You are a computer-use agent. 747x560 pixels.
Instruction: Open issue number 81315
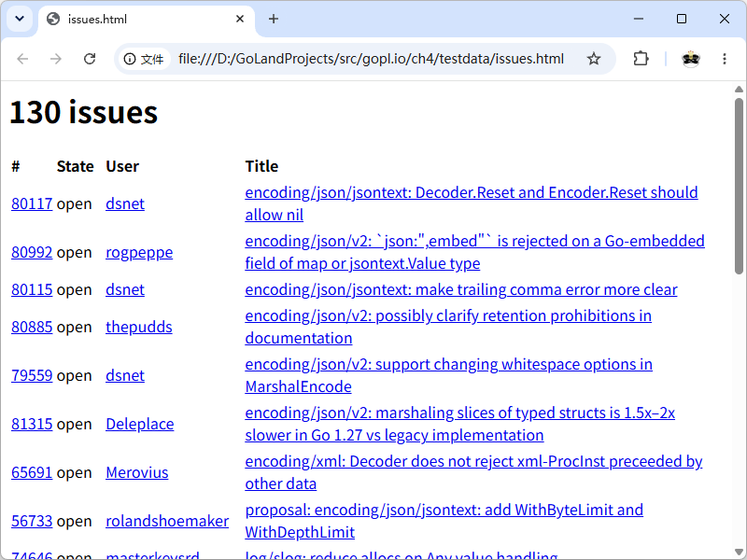click(32, 425)
